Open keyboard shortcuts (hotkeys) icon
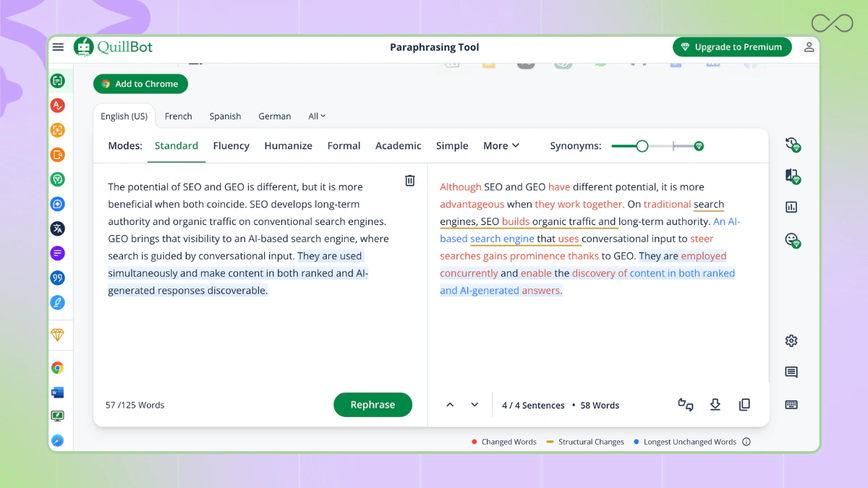This screenshot has height=488, width=868. click(x=791, y=405)
